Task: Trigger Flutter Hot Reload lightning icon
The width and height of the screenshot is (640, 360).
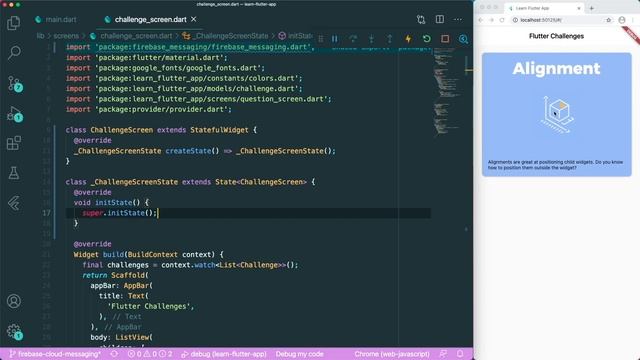Action: [408, 39]
